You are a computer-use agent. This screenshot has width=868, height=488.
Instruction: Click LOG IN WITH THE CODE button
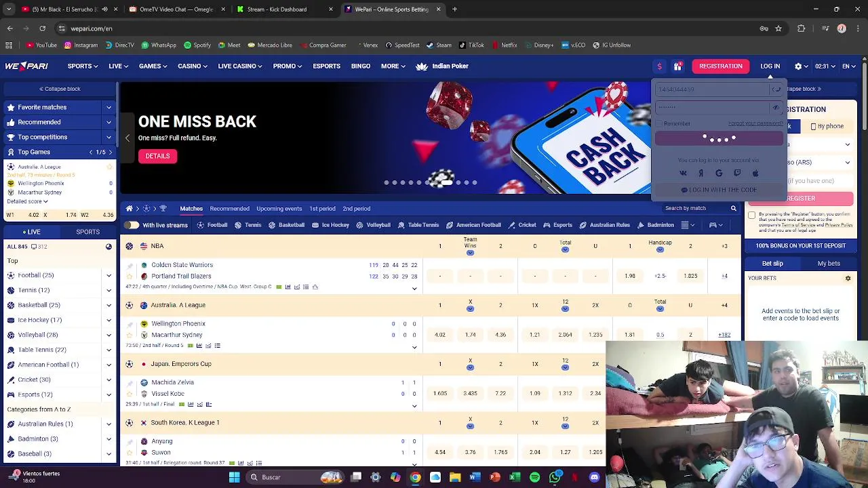tap(719, 190)
